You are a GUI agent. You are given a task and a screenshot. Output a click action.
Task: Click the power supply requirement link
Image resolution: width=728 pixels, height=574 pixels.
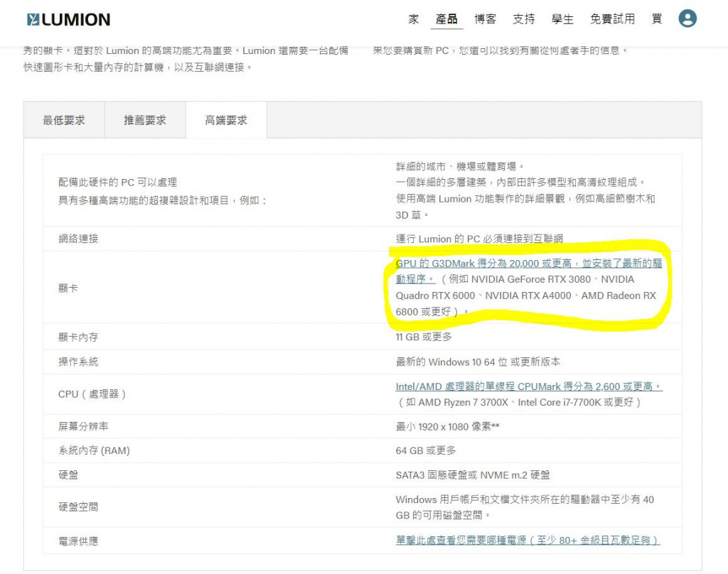[528, 541]
